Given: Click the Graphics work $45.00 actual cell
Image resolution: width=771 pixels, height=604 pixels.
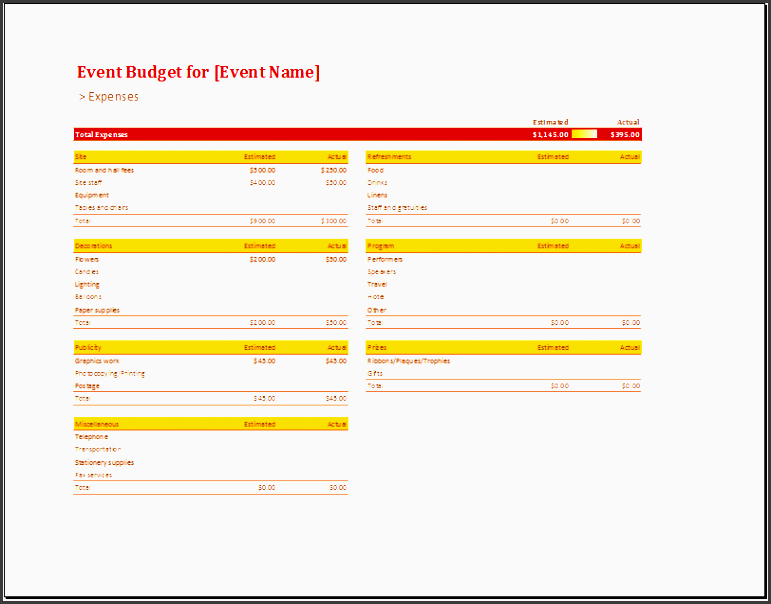Looking at the screenshot, I should [335, 361].
